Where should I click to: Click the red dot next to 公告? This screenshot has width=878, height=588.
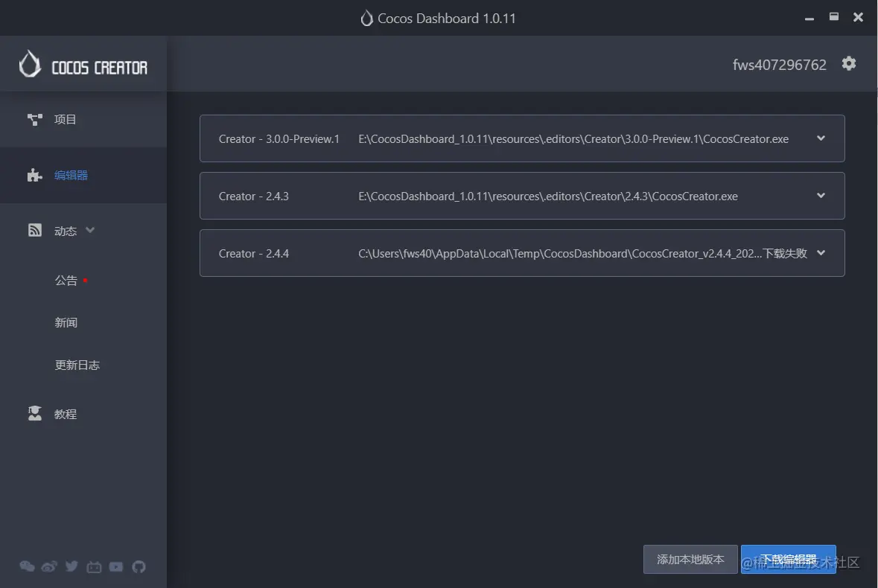(85, 281)
